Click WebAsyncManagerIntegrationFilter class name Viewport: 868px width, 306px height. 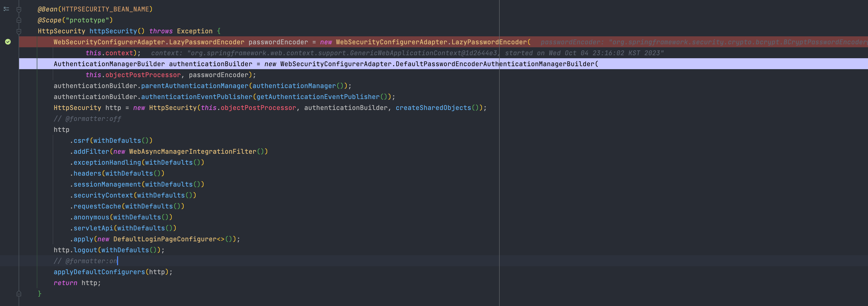pos(192,152)
